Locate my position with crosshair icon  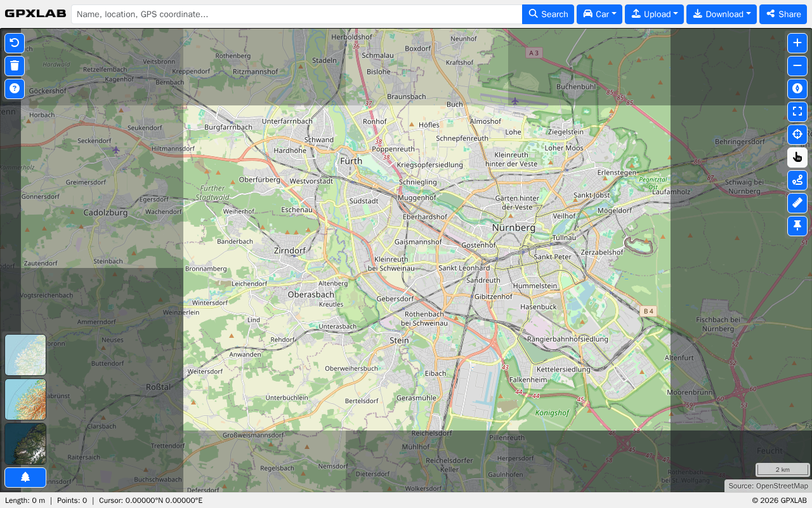point(797,135)
